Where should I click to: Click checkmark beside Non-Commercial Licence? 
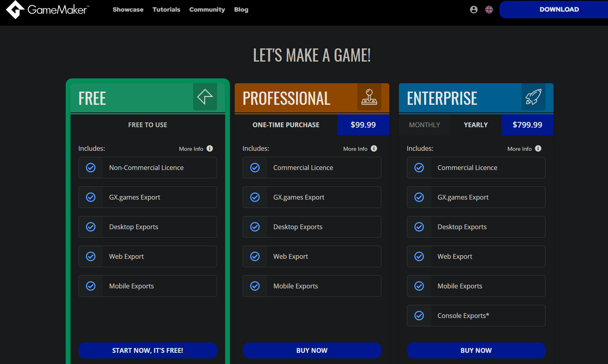click(91, 168)
